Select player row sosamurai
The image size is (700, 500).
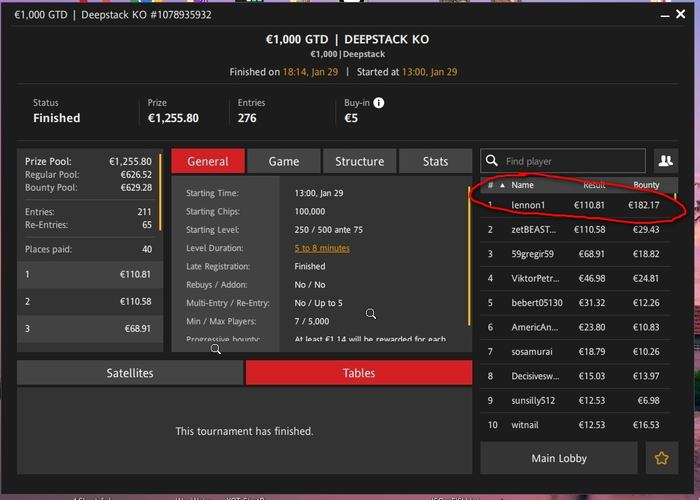576,352
